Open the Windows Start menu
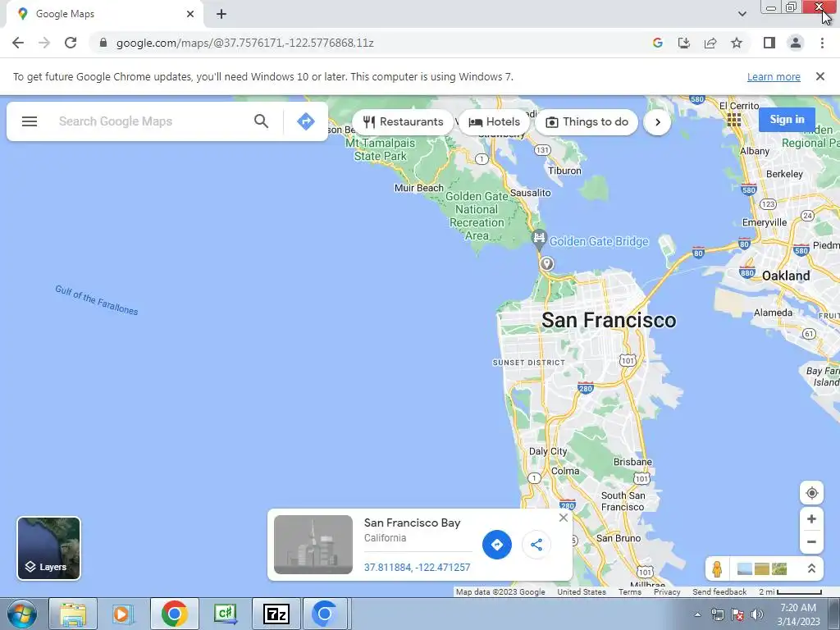This screenshot has width=840, height=630. click(21, 614)
